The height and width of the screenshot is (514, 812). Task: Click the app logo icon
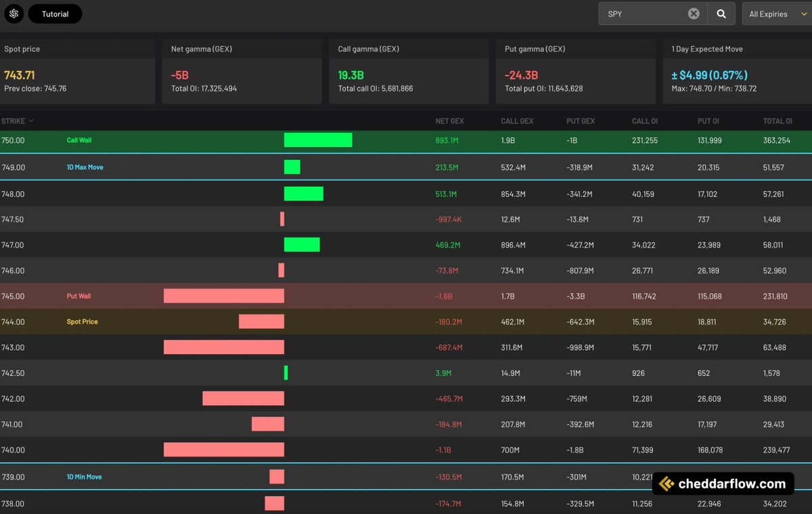(x=14, y=14)
